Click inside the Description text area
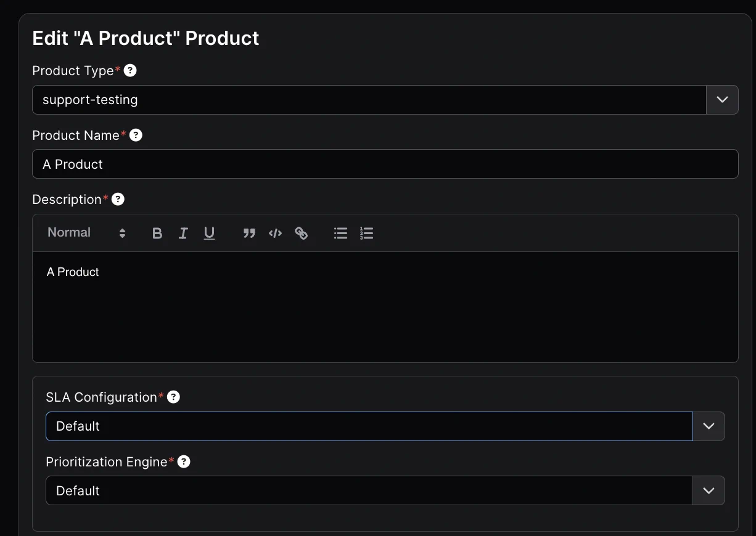 coord(385,307)
